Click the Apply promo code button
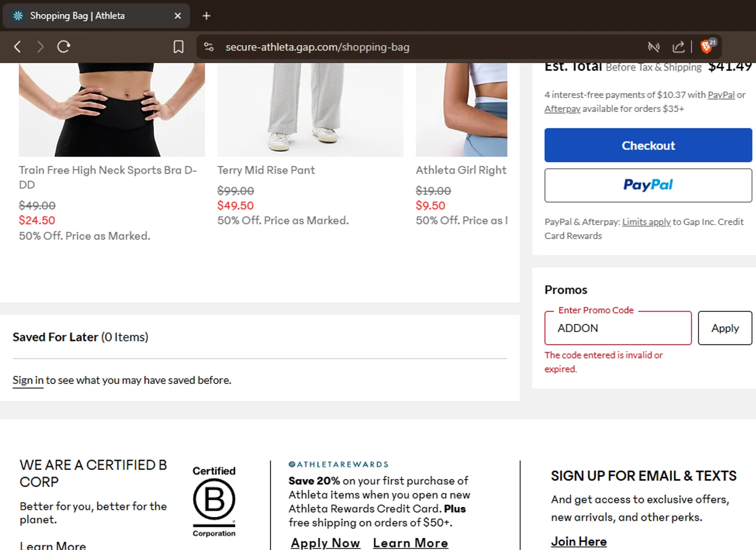Screen dimensions: 756x550 725,328
